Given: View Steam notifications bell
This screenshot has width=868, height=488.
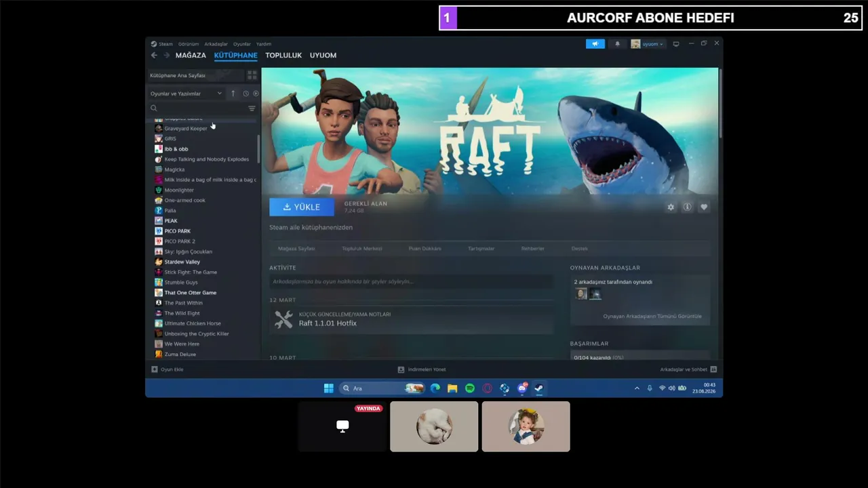Looking at the screenshot, I should (617, 44).
